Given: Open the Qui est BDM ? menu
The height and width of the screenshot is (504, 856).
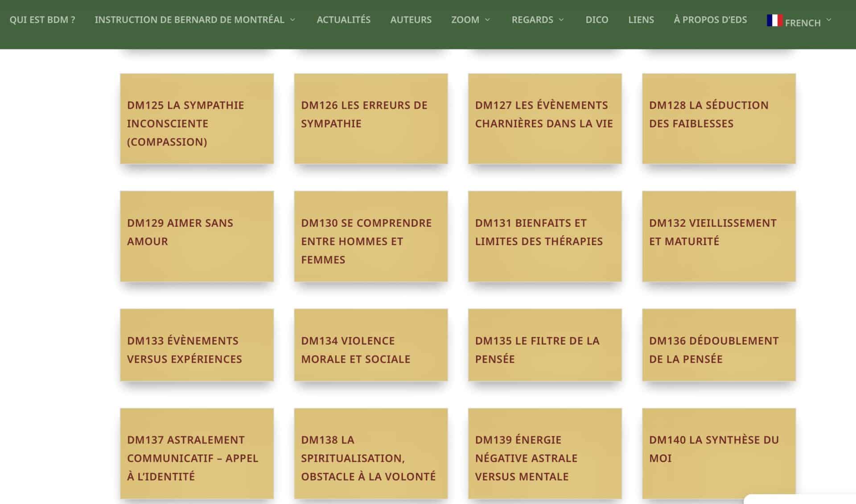Looking at the screenshot, I should click(42, 20).
